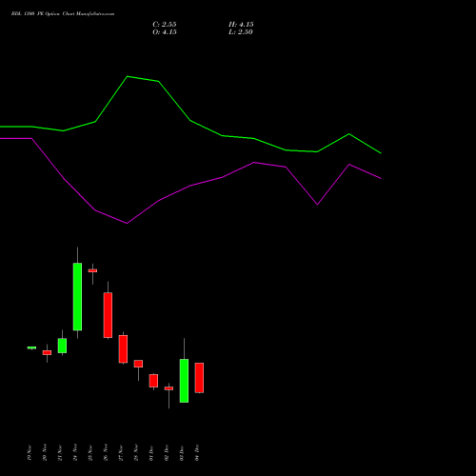The width and height of the screenshot is (476, 476).
Task: Click the '21 Nov' date label
Action: (x=60, y=452)
